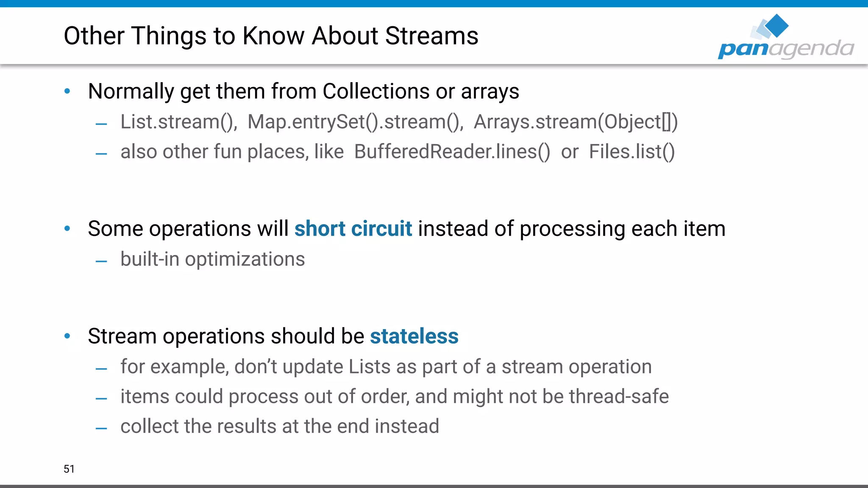
Task: Click the bullet dot before 'Some operations'
Action: pyautogui.click(x=67, y=229)
